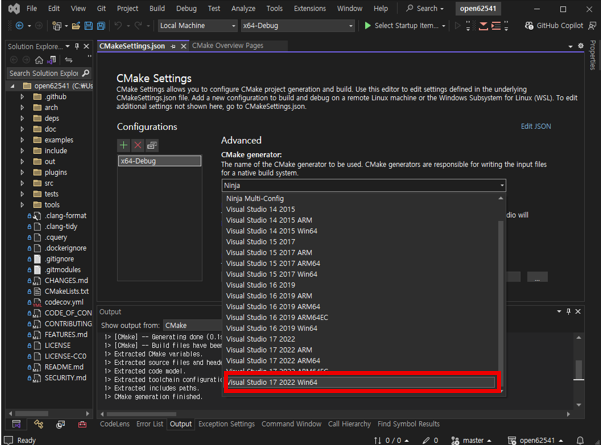601x445 pixels.
Task: Open the x64-Debug configuration dropdown
Action: pos(297,26)
